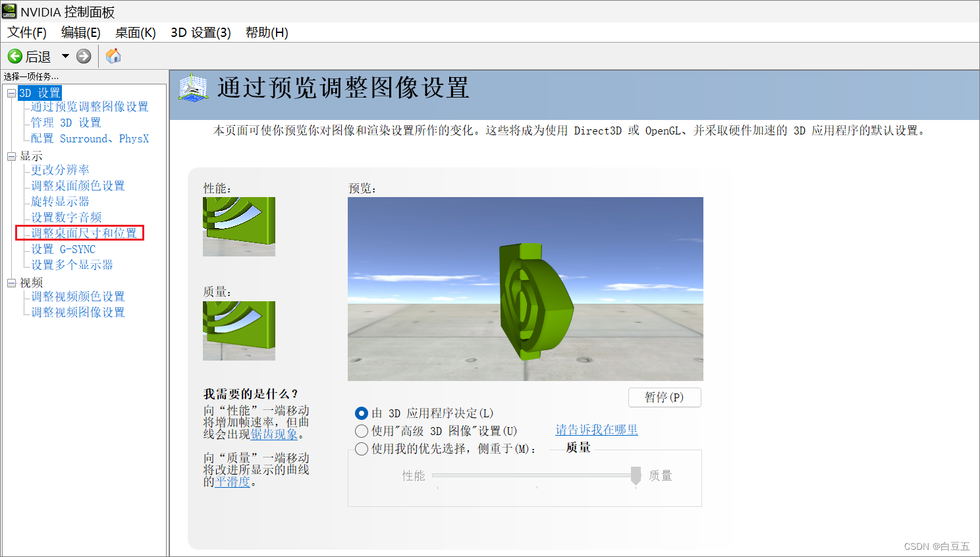Pause preview with 暂停(P) button

pyautogui.click(x=665, y=397)
